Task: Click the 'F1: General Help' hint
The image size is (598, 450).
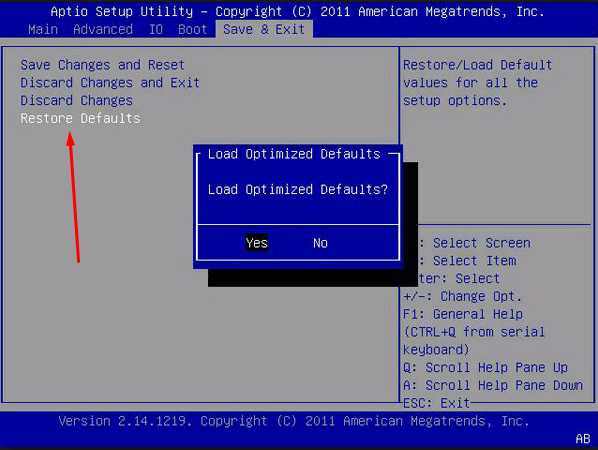Action: pos(463,314)
